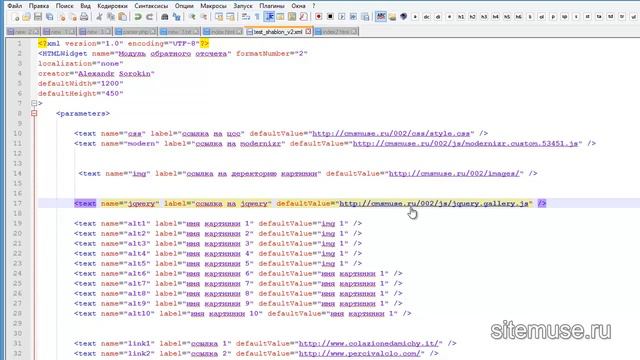
Task: Open the Файл menu
Action: [15, 6]
